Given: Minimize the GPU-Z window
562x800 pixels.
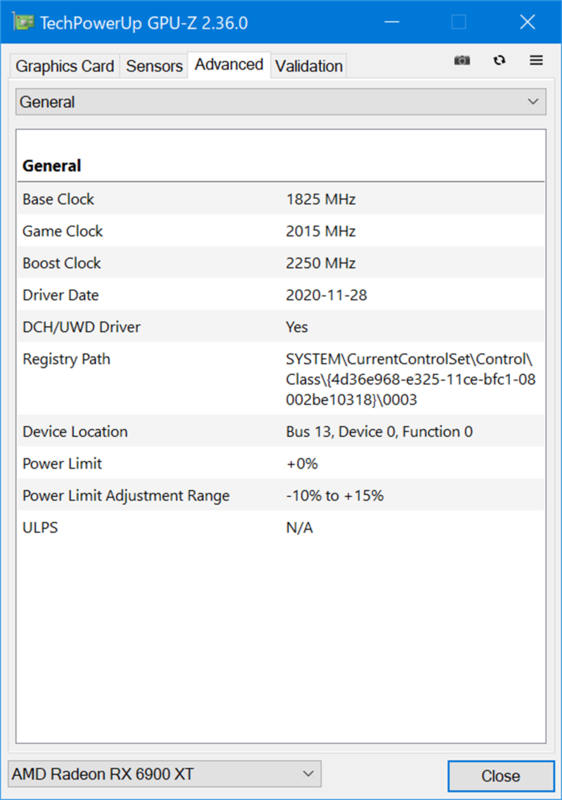Looking at the screenshot, I should click(x=392, y=22).
